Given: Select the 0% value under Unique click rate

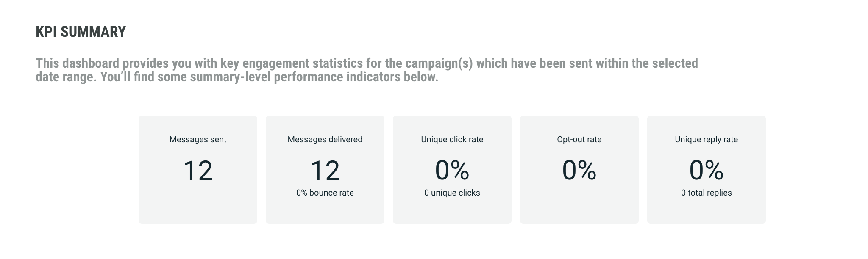Looking at the screenshot, I should point(452,171).
